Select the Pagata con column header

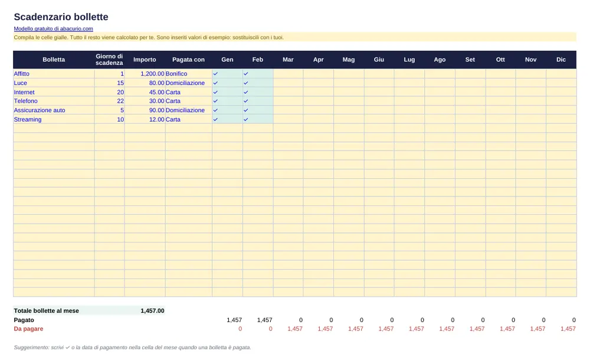[189, 60]
